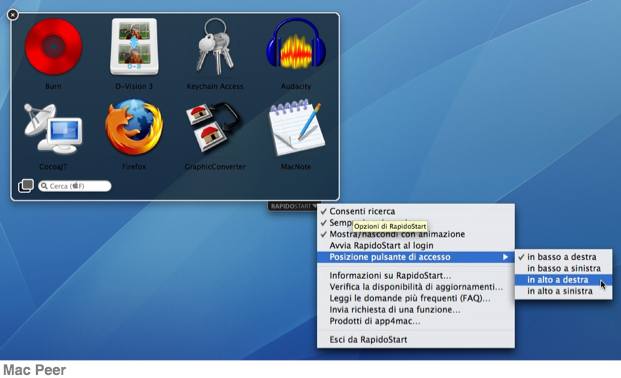Launch the Burn application
The height and width of the screenshot is (378, 621).
click(x=53, y=47)
